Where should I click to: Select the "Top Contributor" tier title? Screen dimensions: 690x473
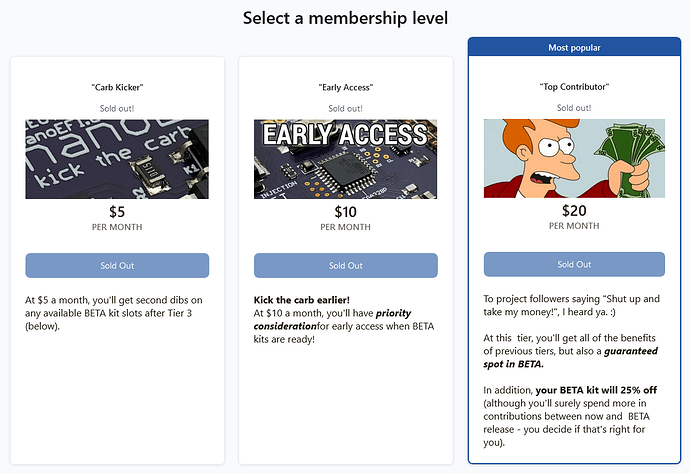click(x=574, y=87)
